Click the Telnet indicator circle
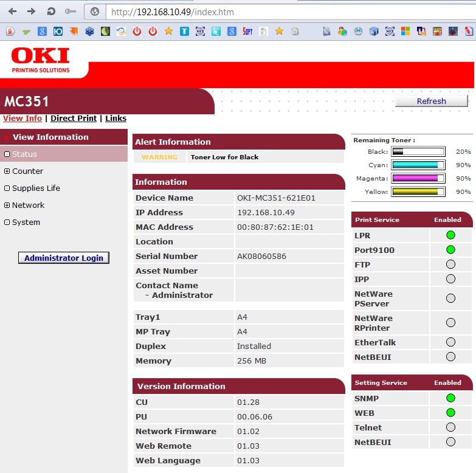 click(x=450, y=427)
